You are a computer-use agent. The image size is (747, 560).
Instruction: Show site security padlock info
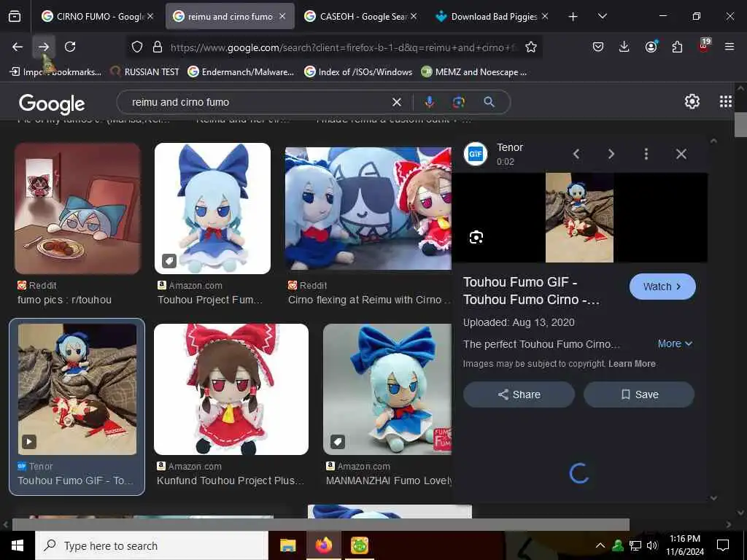[x=158, y=47]
